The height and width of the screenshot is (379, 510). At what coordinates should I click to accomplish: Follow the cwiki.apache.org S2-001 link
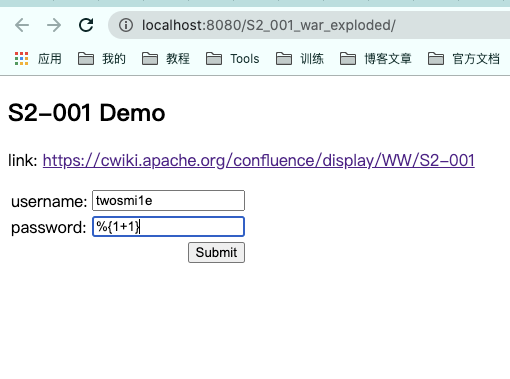point(259,160)
